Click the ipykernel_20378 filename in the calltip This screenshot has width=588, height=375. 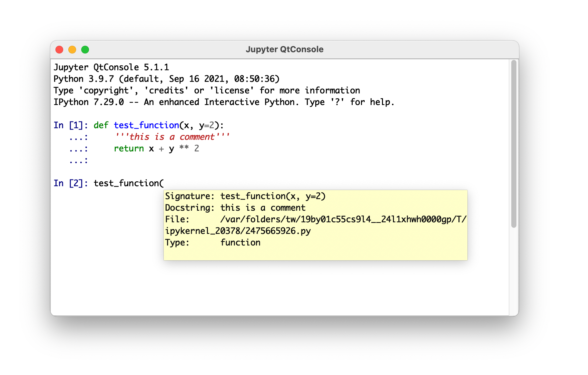pyautogui.click(x=238, y=231)
